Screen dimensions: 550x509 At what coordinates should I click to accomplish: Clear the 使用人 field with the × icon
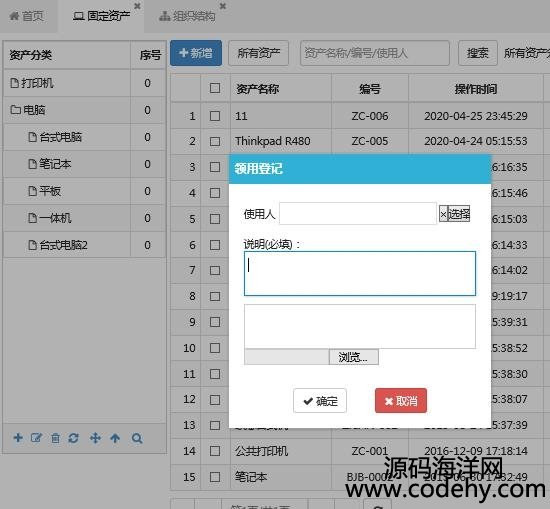[443, 214]
